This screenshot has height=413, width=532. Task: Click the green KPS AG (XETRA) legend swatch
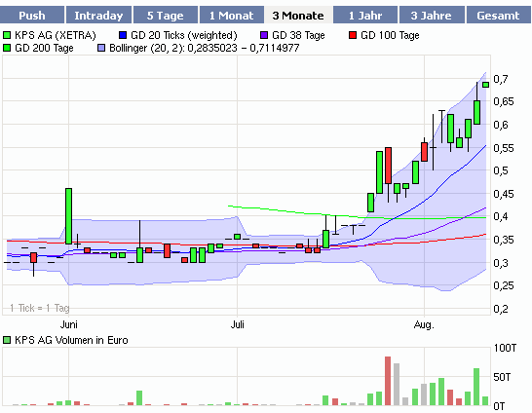tap(7, 35)
